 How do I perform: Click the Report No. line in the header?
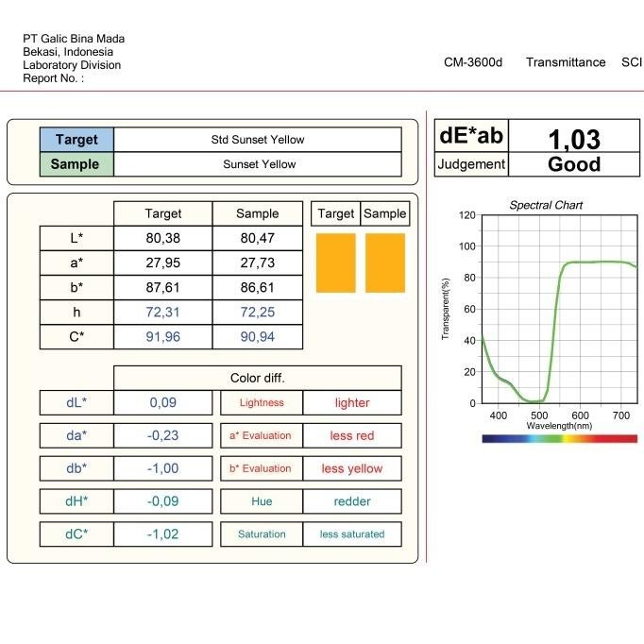pos(53,79)
